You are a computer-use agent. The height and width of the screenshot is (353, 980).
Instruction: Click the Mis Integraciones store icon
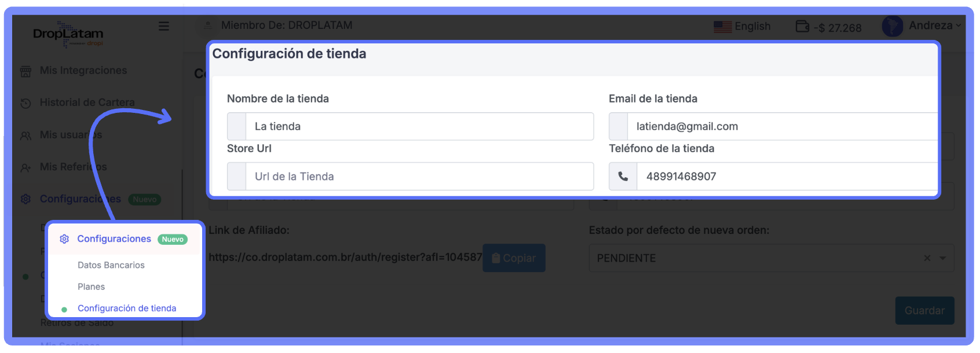tap(25, 71)
